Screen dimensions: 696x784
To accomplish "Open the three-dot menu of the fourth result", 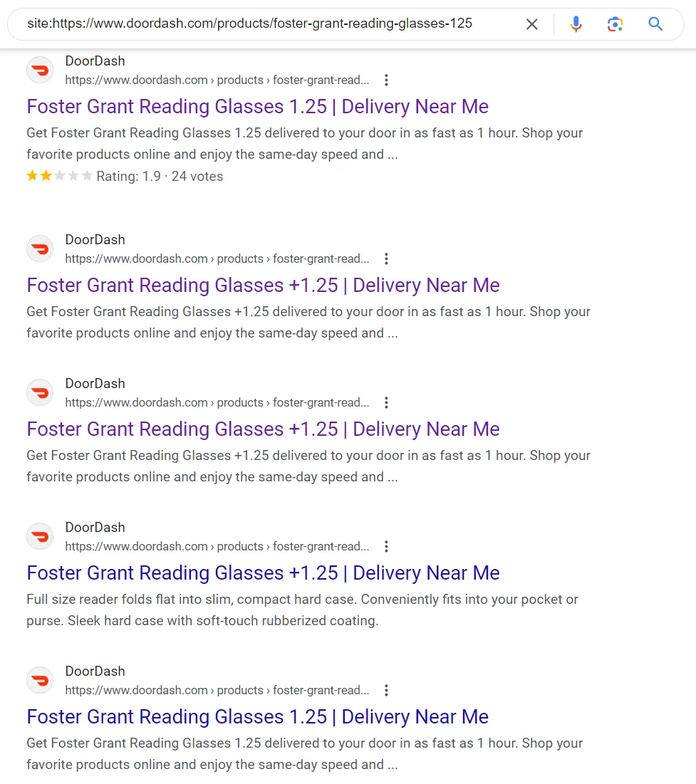I will 386,546.
